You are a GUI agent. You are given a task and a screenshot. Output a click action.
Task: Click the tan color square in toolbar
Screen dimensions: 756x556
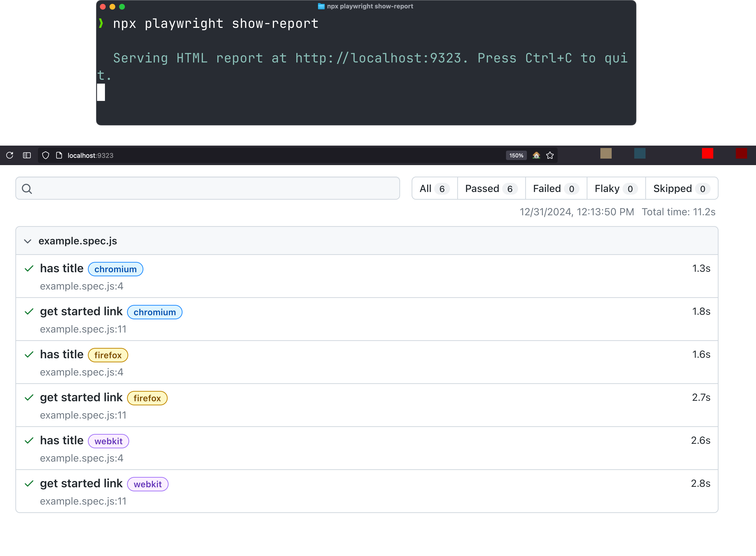(x=606, y=153)
